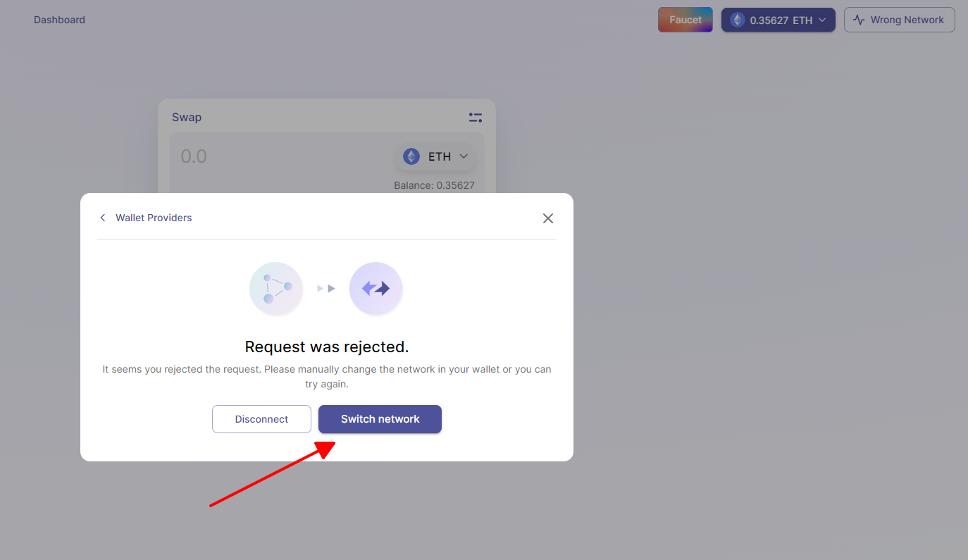Click the network nodes wallet icon
968x560 pixels.
pyautogui.click(x=276, y=289)
